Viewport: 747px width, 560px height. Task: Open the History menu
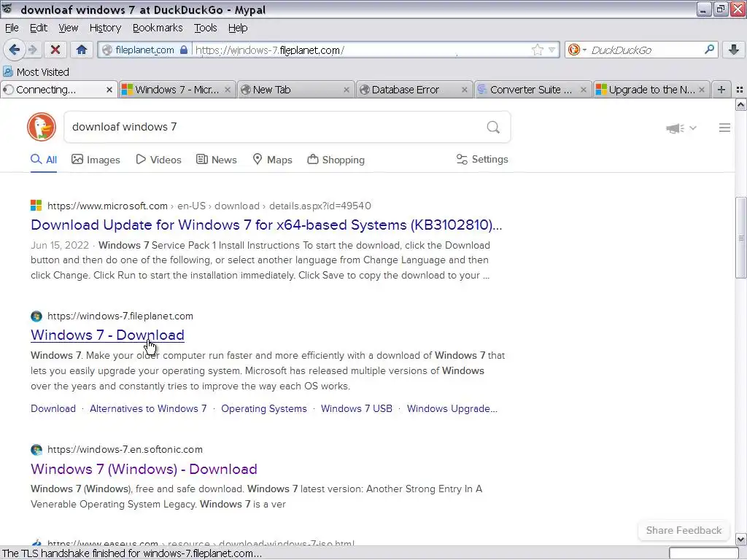pos(105,28)
